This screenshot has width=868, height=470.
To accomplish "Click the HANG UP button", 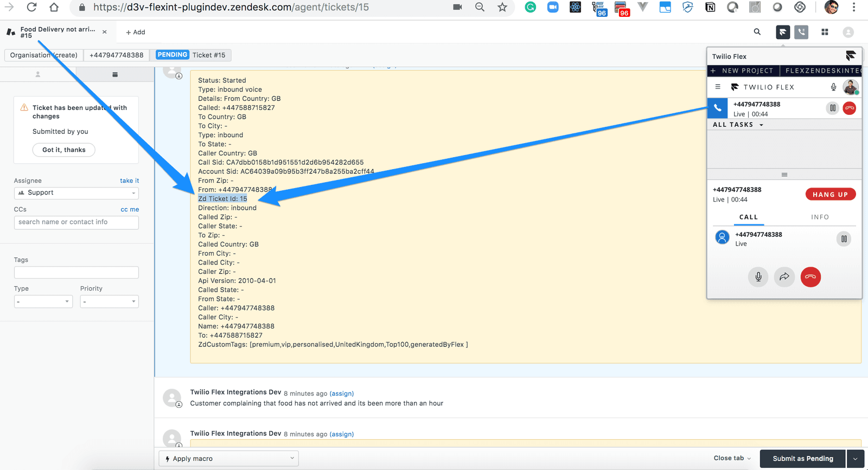I will pos(831,195).
